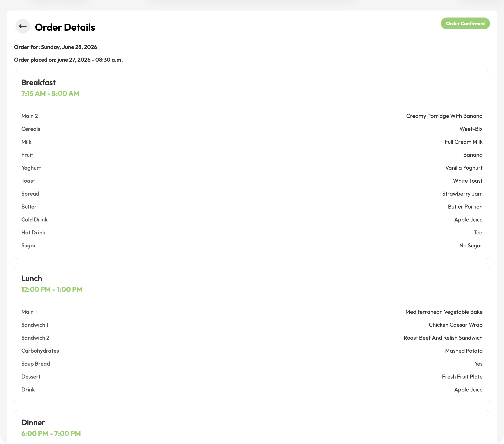Click Soup Bread 'Yes' value

point(478,364)
